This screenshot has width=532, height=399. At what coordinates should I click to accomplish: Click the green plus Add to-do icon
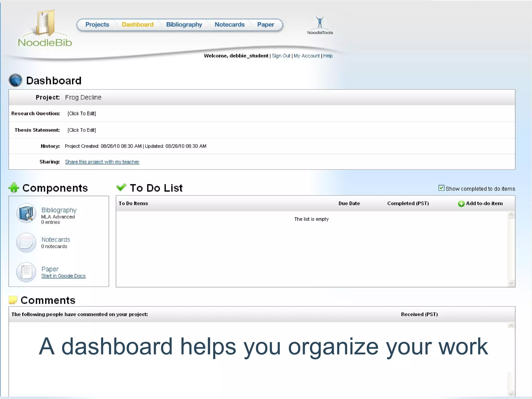pyautogui.click(x=461, y=204)
